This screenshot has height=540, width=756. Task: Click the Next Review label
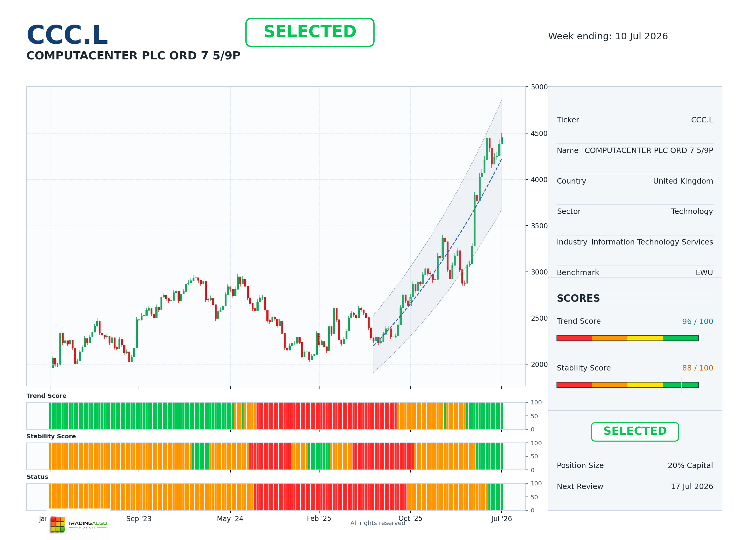[x=580, y=487]
